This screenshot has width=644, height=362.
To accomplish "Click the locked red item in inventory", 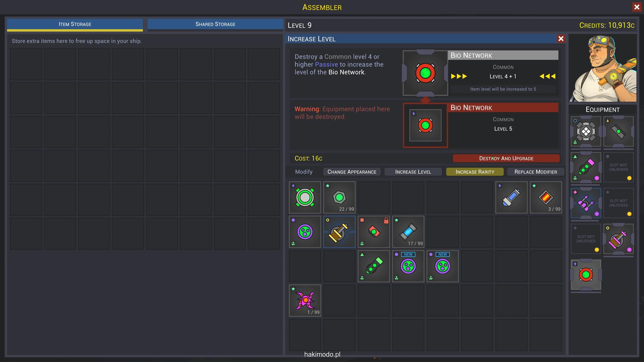I will point(374,232).
